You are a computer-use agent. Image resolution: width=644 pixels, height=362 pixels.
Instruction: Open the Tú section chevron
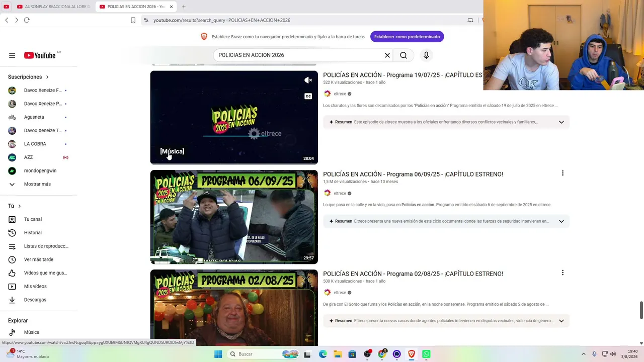click(x=20, y=206)
